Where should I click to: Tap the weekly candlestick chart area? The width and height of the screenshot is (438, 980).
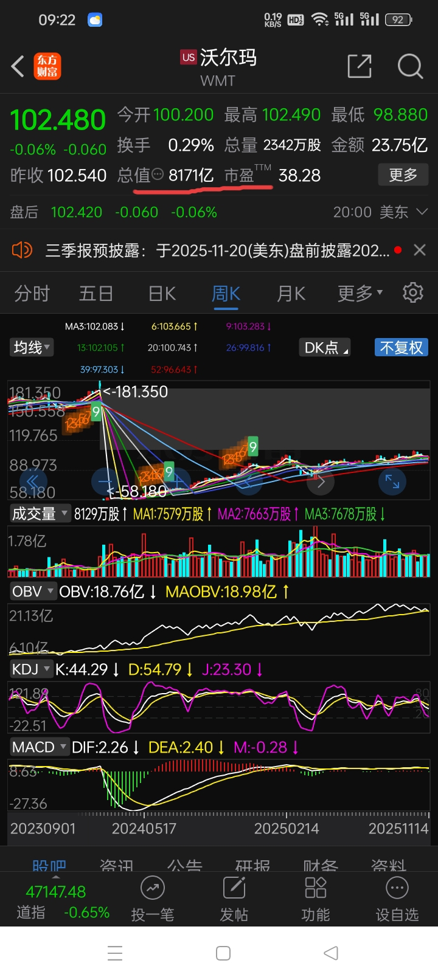click(x=219, y=440)
